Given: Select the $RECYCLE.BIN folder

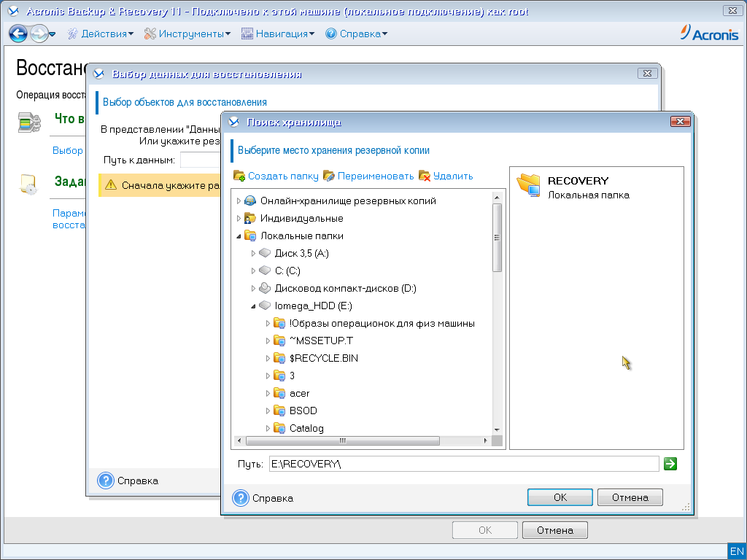Looking at the screenshot, I should (323, 359).
